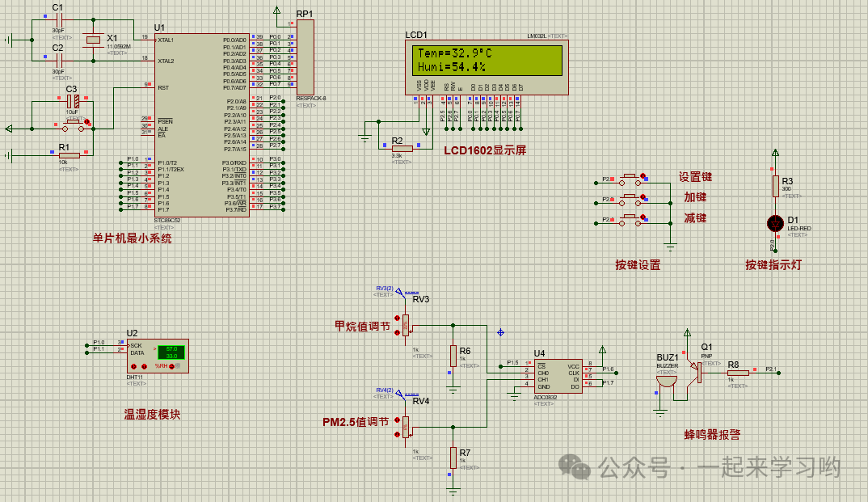The image size is (868, 502).
Task: Click the reset pushbutton below C3
Action: pyautogui.click(x=73, y=127)
